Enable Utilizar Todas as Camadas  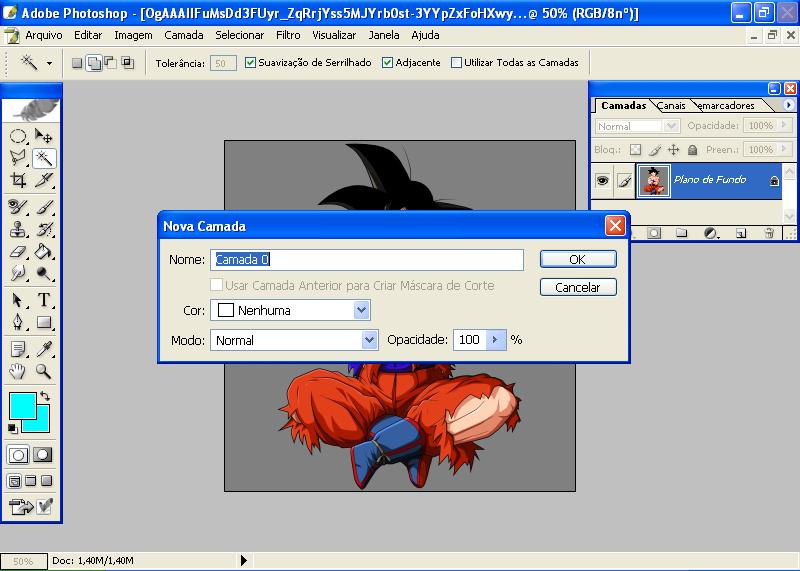click(x=456, y=62)
